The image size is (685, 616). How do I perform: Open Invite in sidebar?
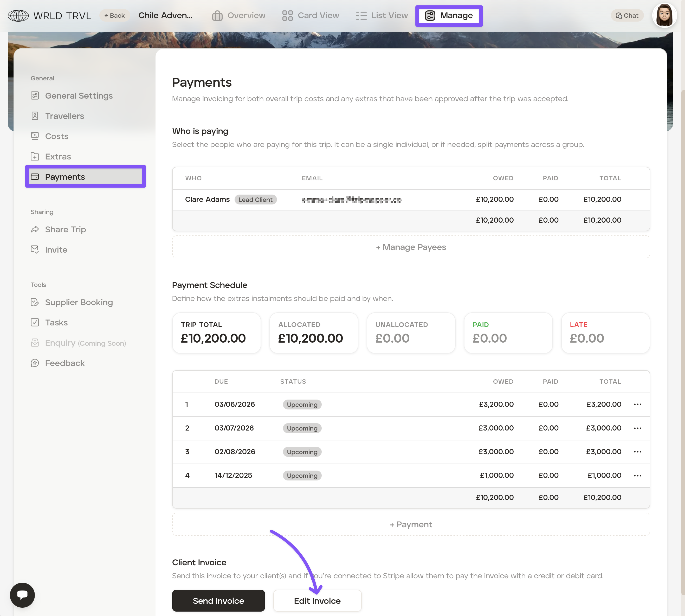pyautogui.click(x=56, y=250)
